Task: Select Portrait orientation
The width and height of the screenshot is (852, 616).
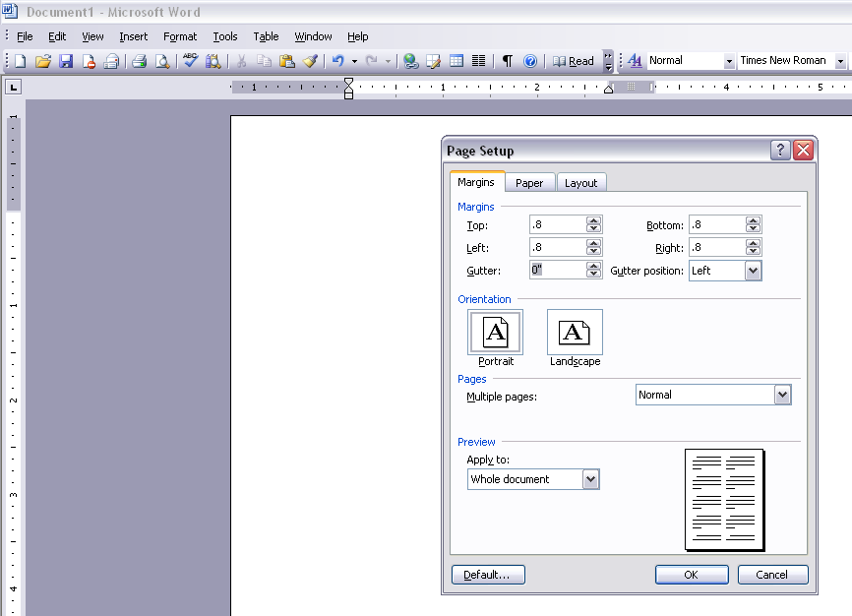Action: click(x=495, y=333)
